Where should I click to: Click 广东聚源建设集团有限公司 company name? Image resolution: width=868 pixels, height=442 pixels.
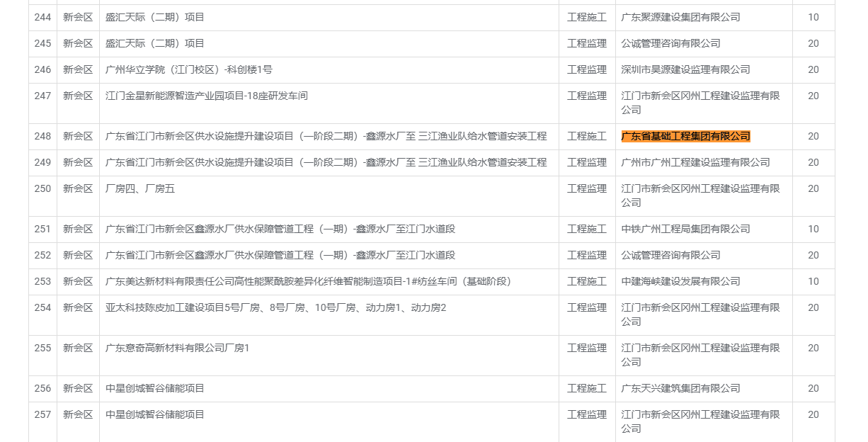(x=680, y=17)
